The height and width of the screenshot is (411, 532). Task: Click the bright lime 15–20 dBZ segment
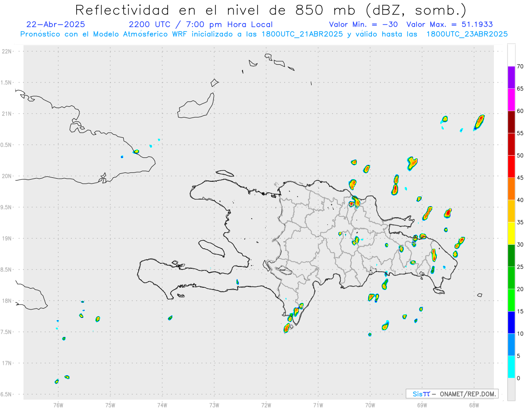[511, 300]
